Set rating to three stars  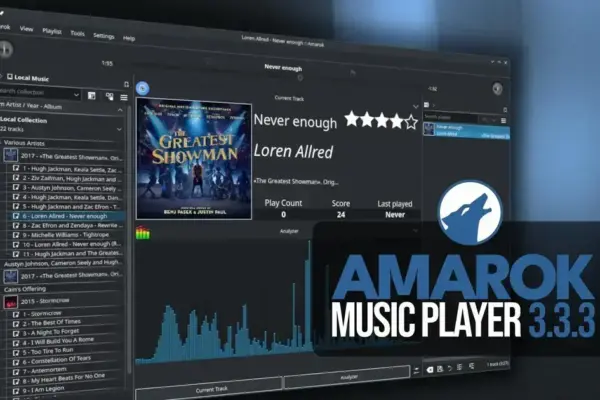(382, 121)
